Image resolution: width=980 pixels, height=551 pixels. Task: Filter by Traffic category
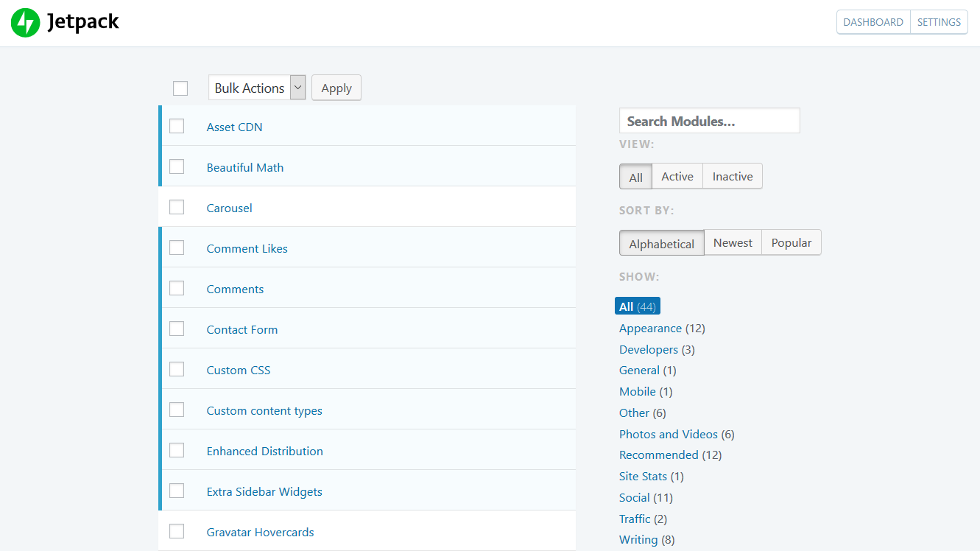(x=635, y=519)
